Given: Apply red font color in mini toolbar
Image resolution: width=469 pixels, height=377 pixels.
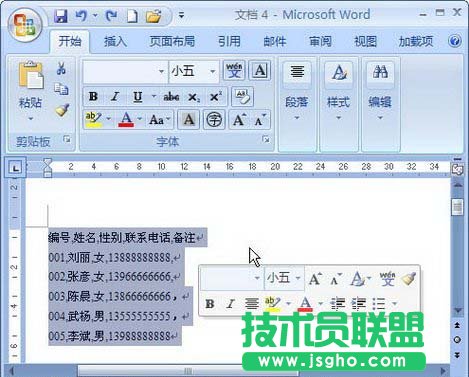Looking at the screenshot, I should (x=305, y=304).
